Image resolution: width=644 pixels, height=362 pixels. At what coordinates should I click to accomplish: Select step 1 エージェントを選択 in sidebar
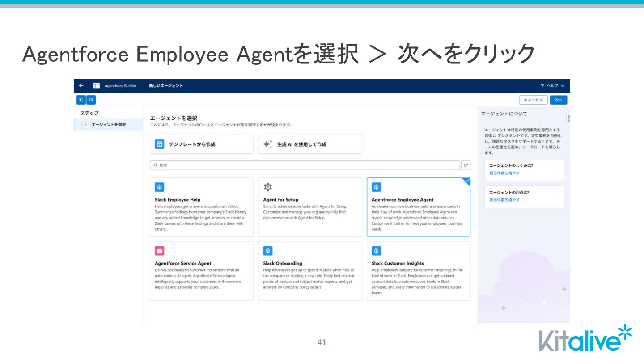tap(108, 125)
